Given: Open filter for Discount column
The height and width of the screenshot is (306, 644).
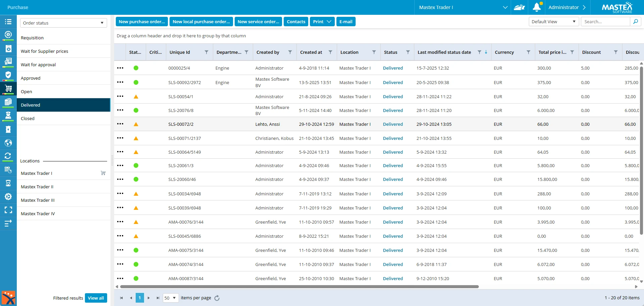Looking at the screenshot, I should coord(616,52).
